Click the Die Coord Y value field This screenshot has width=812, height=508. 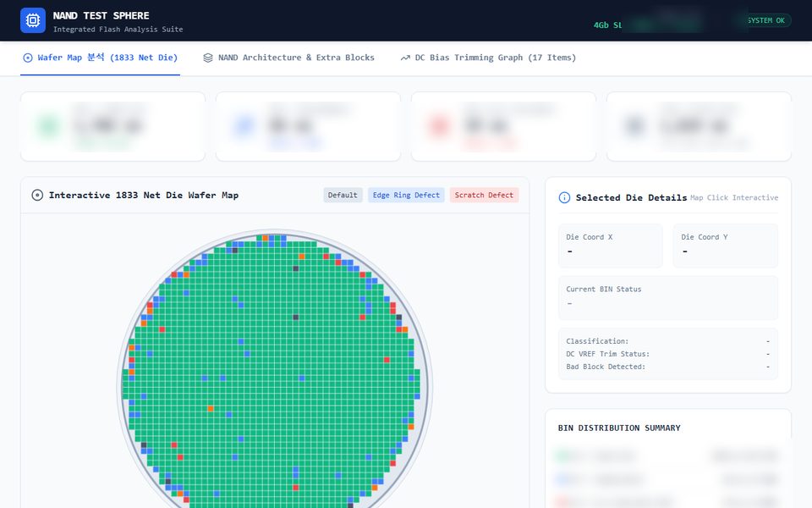click(725, 246)
